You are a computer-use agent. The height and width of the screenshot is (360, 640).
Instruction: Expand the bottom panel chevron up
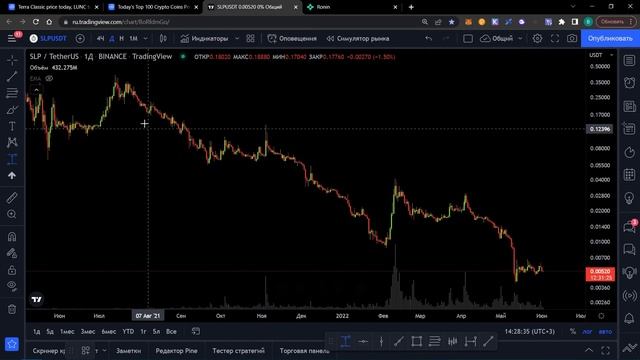coord(589,350)
